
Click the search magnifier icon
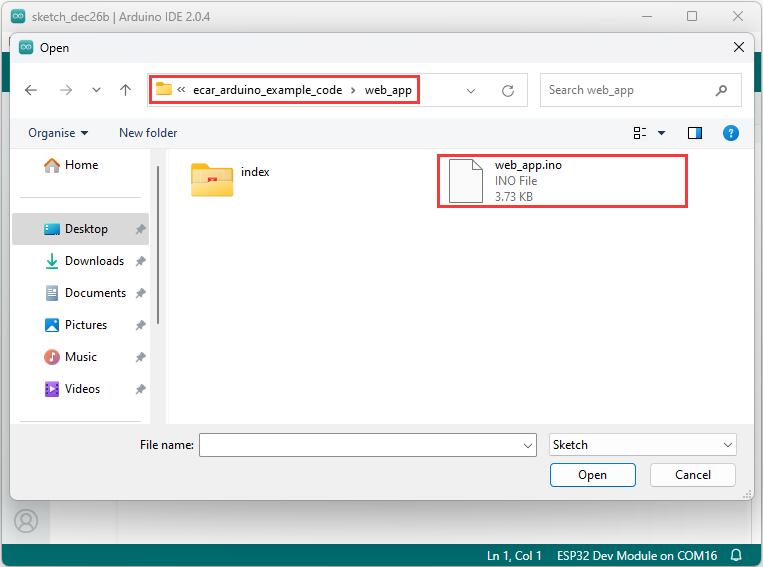pyautogui.click(x=721, y=90)
